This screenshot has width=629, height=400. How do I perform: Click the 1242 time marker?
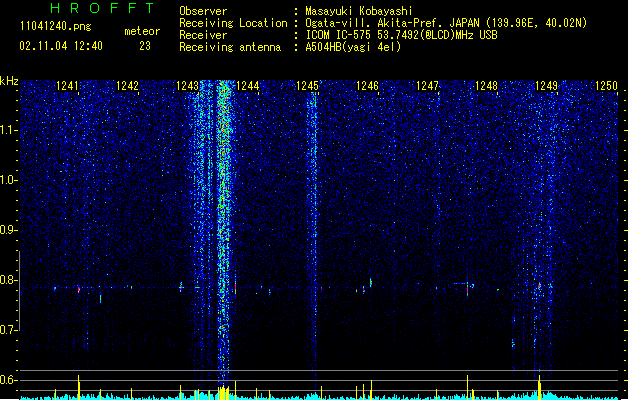(127, 85)
